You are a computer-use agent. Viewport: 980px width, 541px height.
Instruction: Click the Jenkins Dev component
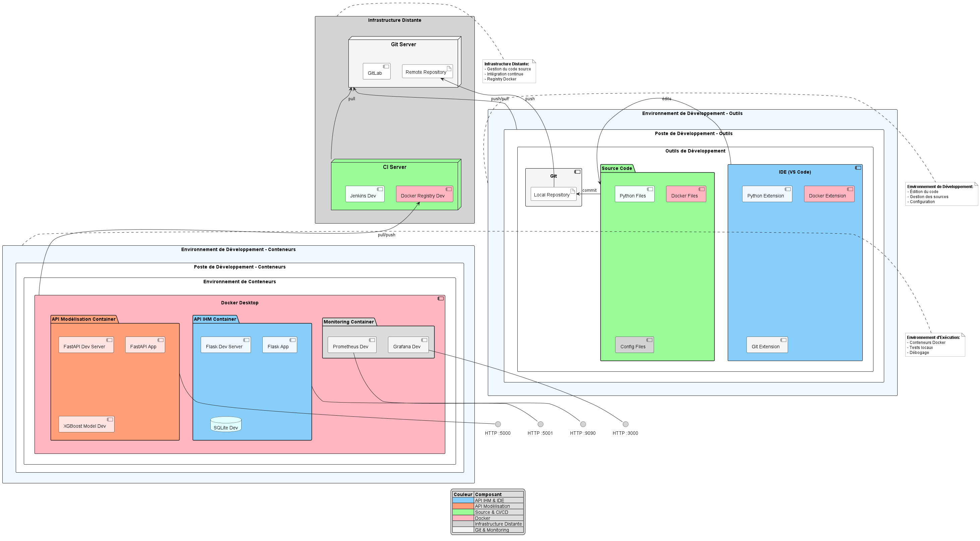(365, 194)
